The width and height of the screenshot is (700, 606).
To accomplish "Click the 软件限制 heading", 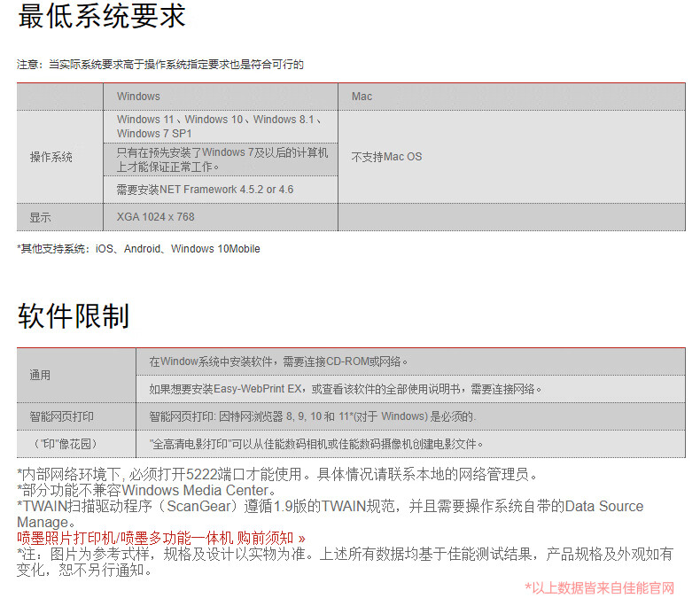I will tap(74, 316).
